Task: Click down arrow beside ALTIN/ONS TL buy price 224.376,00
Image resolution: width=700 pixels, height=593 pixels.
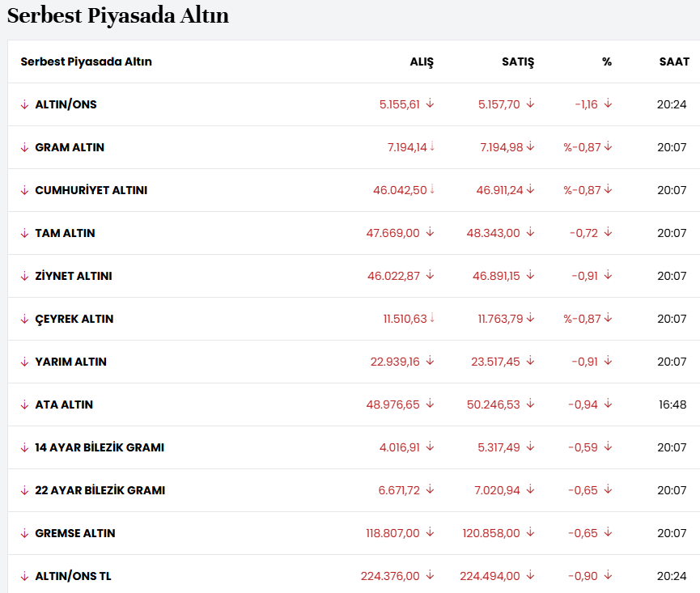Action: coord(430,575)
